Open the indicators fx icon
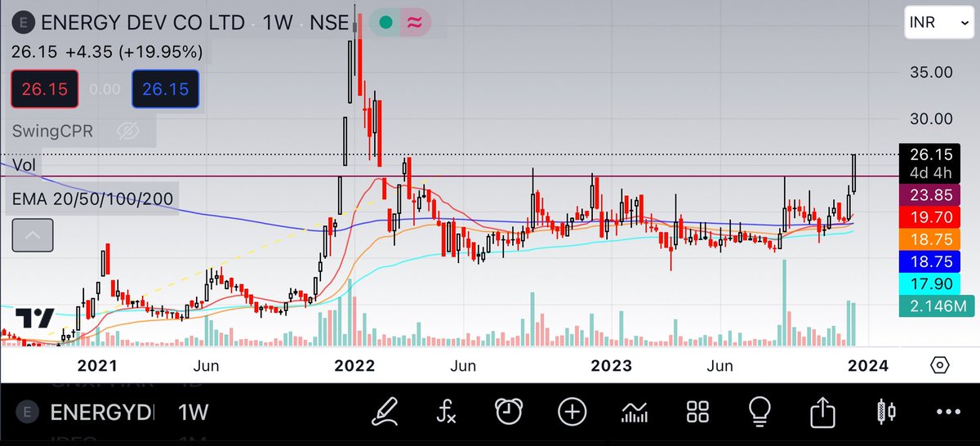The height and width of the screenshot is (446, 980). point(446,412)
